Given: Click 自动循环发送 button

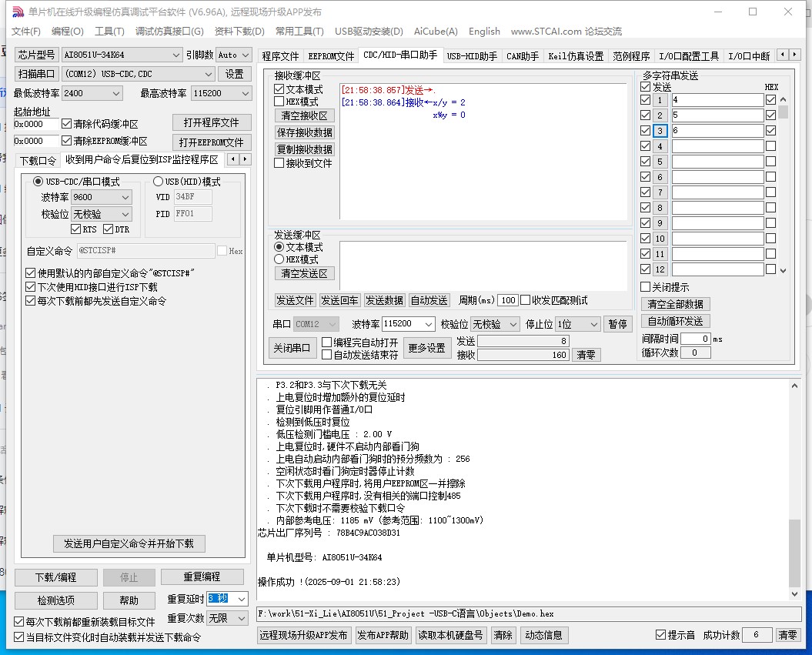Looking at the screenshot, I should [675, 321].
